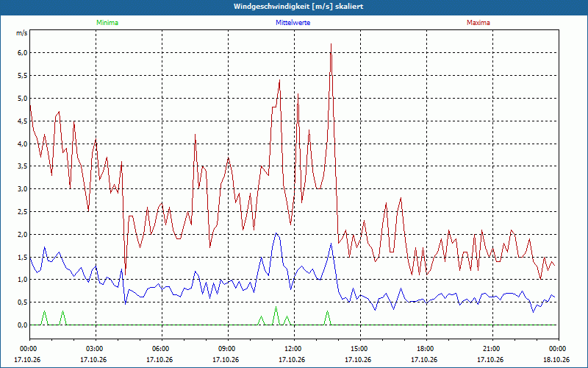Click the 18:00 time axis label
This screenshot has width=588, height=368.
(x=426, y=349)
